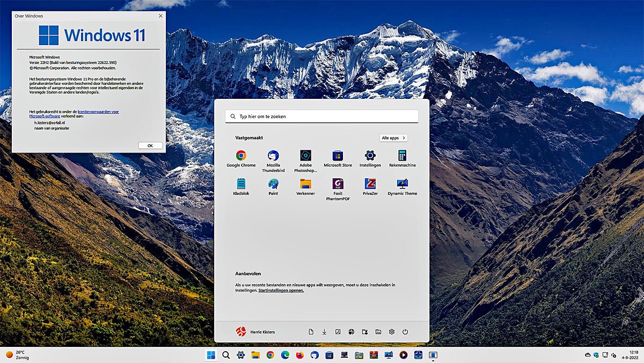The image size is (644, 363).
Task: Launch Microsoft Edge from taskbar
Action: coord(285,355)
